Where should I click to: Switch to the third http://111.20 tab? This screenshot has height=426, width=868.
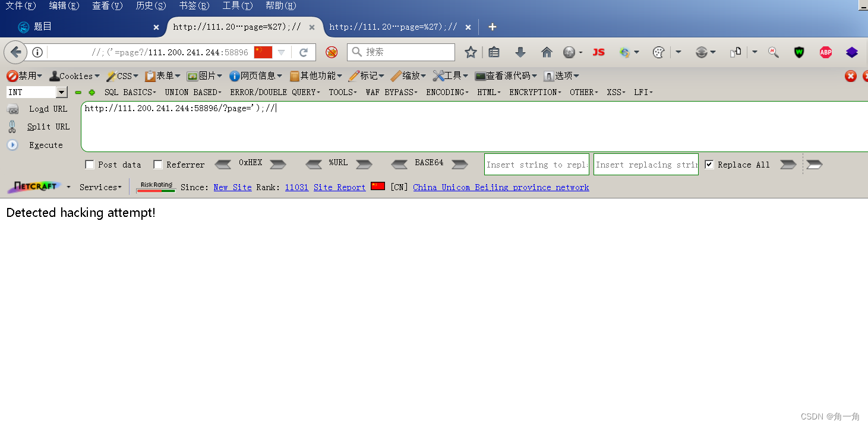[401, 27]
